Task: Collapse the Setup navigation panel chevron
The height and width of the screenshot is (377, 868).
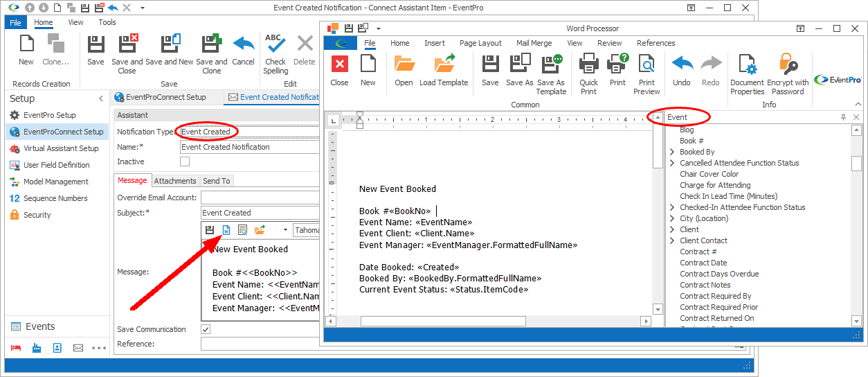Action: pos(100,99)
